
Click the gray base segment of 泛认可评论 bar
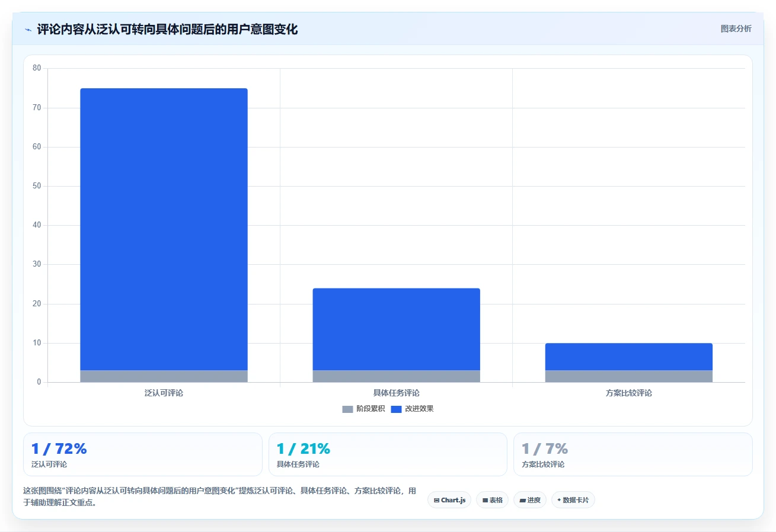coord(164,376)
